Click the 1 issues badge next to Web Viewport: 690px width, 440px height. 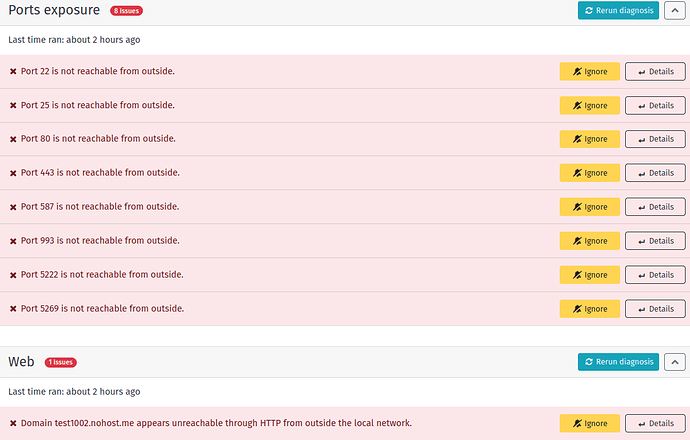click(x=61, y=362)
